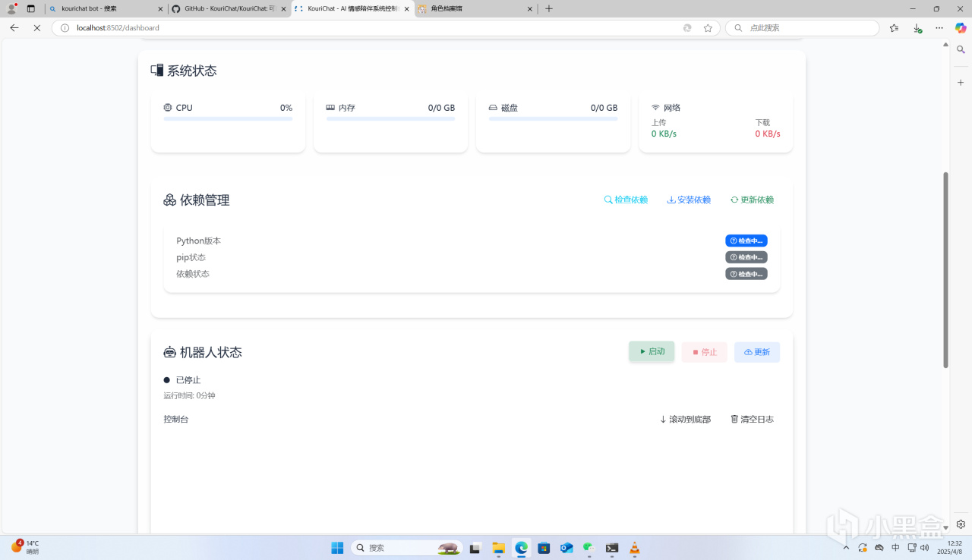972x560 pixels.
Task: Click the Microsoft Edge taskbar icon
Action: click(521, 548)
